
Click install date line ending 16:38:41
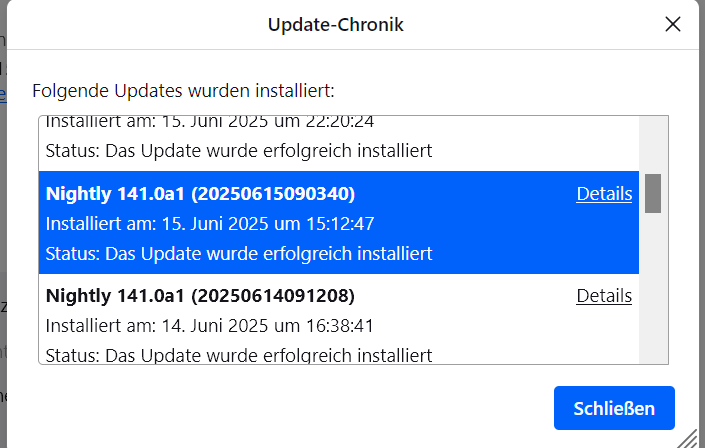[x=210, y=326]
